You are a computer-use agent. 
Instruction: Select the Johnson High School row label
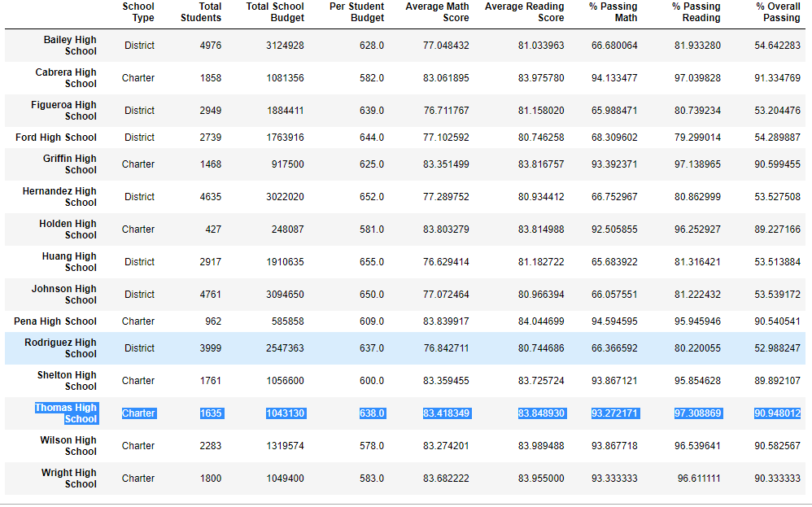tap(64, 295)
